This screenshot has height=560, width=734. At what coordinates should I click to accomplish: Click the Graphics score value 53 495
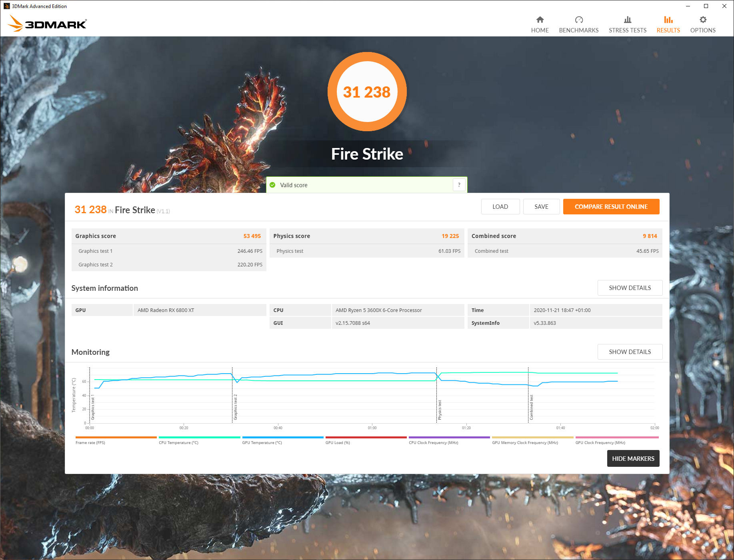point(252,236)
